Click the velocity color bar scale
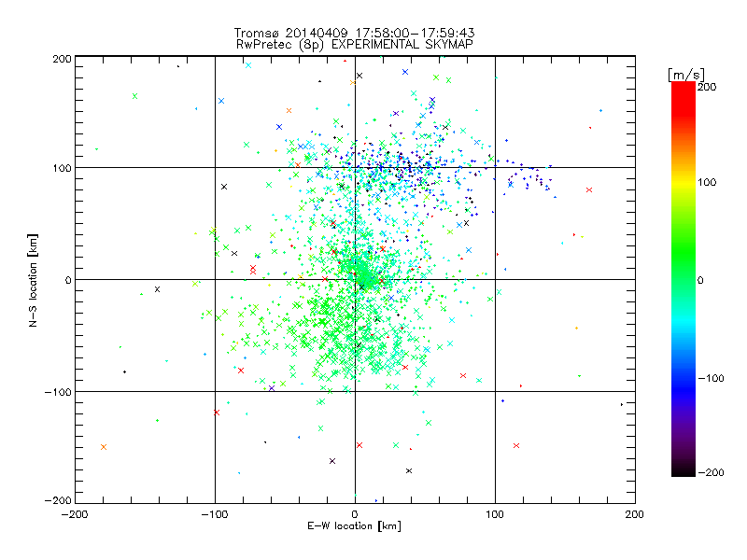 (684, 279)
